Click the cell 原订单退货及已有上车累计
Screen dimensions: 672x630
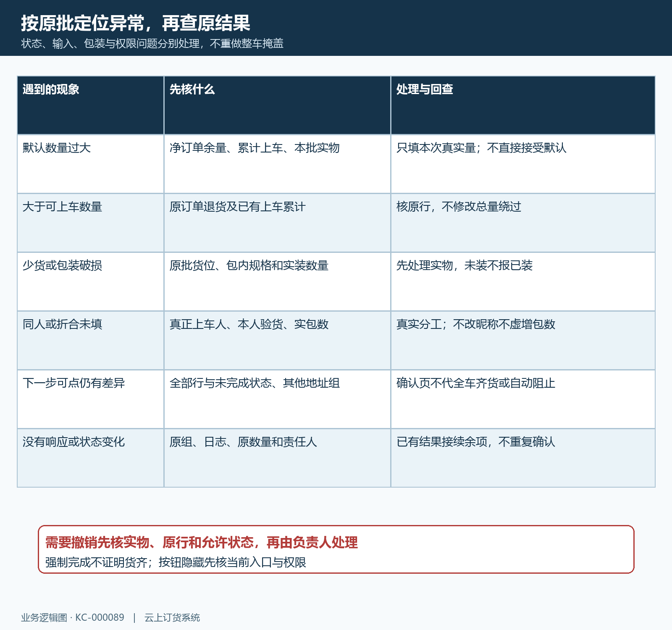click(277, 223)
